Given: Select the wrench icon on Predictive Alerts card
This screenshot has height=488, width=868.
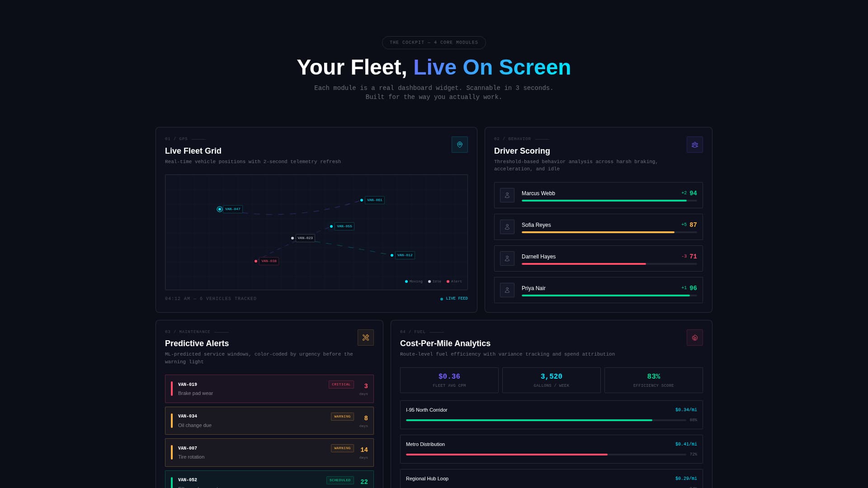Looking at the screenshot, I should pos(366,337).
